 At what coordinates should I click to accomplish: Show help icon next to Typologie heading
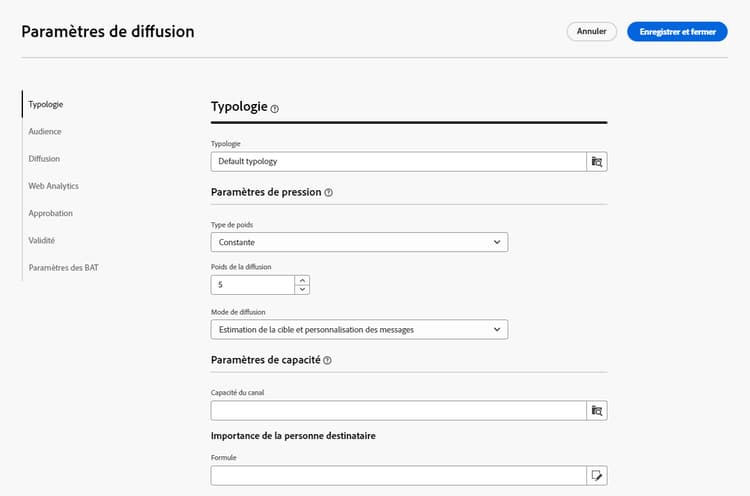[275, 109]
